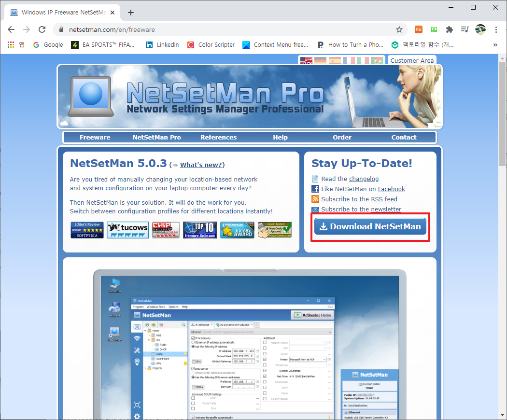
Task: Click the Top 10 Freeware-Guide badge
Action: click(200, 230)
